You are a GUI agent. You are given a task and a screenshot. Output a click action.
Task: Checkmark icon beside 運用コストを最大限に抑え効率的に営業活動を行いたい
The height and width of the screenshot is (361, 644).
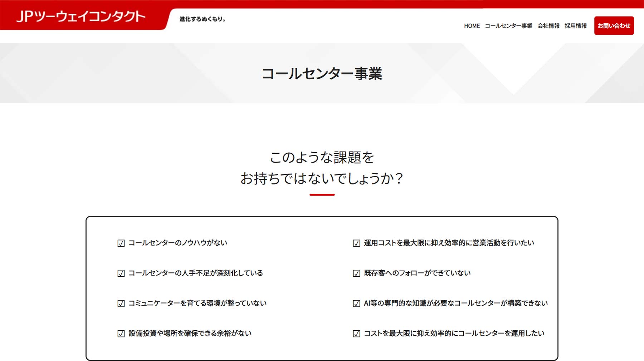pos(356,243)
